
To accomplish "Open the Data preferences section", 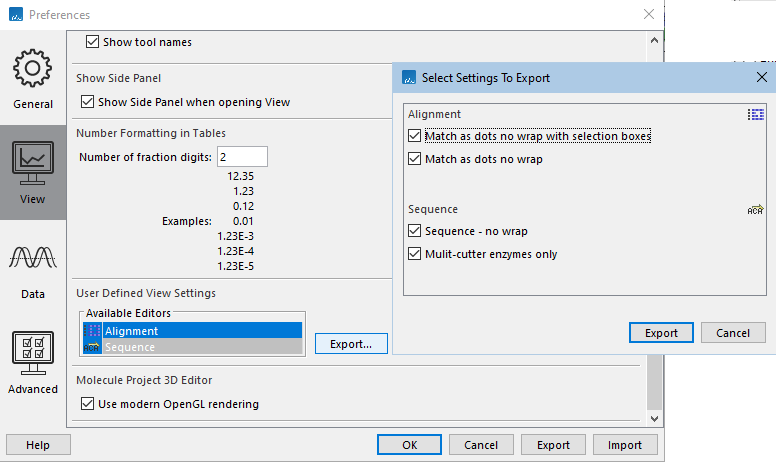I will tap(33, 268).
